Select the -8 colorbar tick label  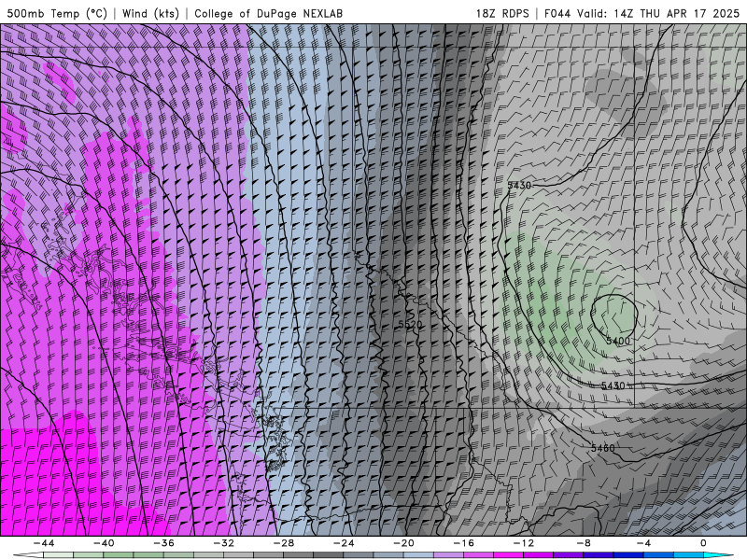coord(584,543)
